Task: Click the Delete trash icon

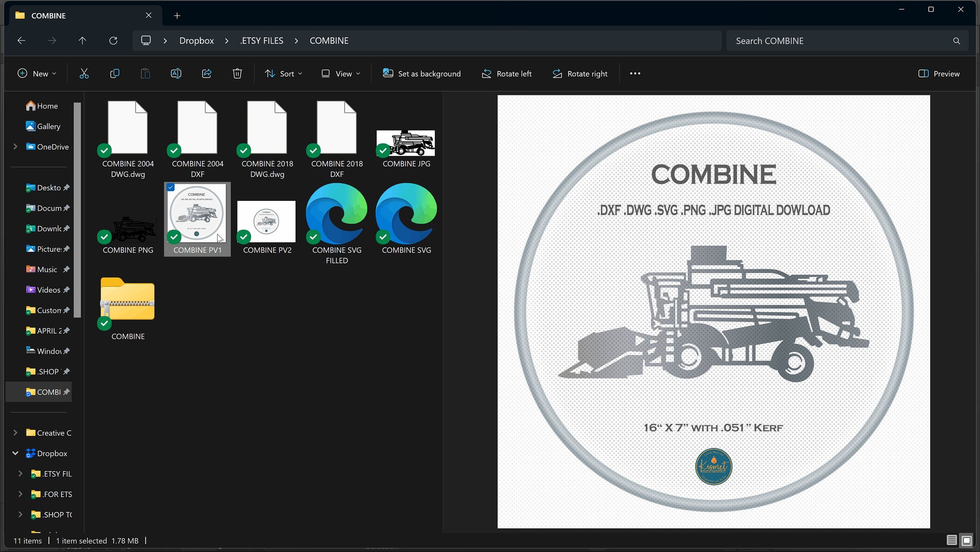Action: pos(237,73)
